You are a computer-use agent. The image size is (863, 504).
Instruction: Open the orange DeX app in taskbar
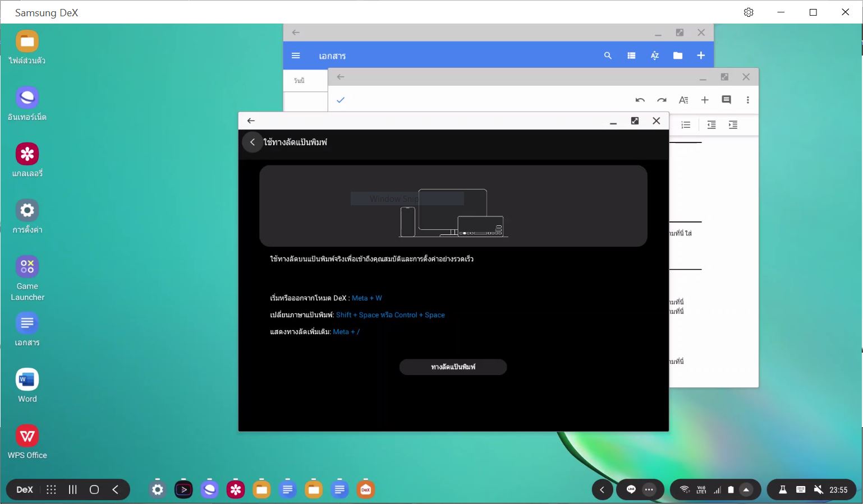366,489
